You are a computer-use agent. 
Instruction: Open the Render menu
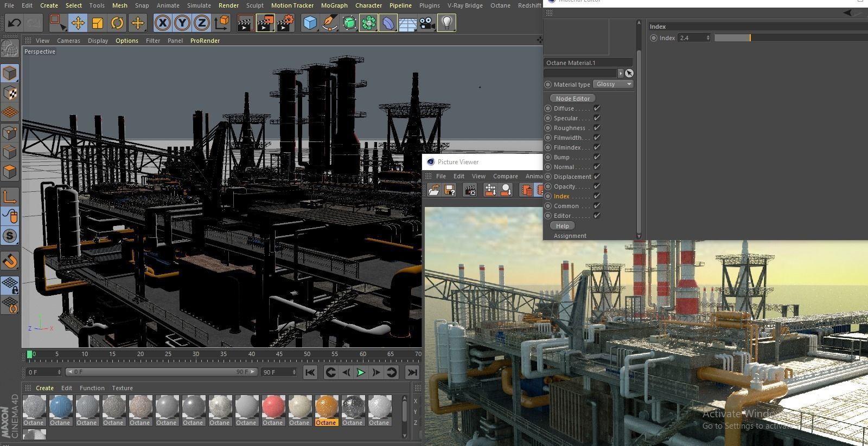pyautogui.click(x=228, y=5)
